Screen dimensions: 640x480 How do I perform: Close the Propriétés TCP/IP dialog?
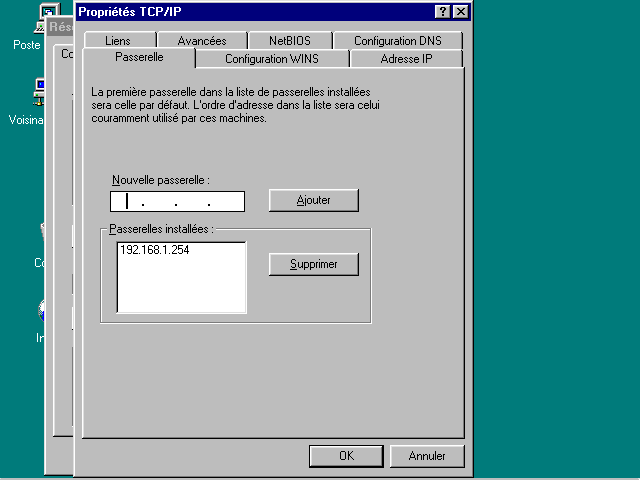(460, 11)
